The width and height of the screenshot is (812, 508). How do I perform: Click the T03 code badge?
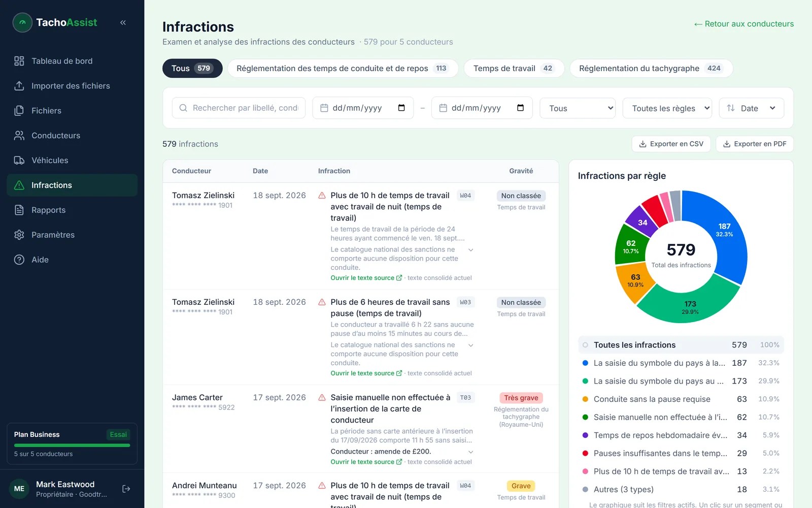click(x=465, y=398)
